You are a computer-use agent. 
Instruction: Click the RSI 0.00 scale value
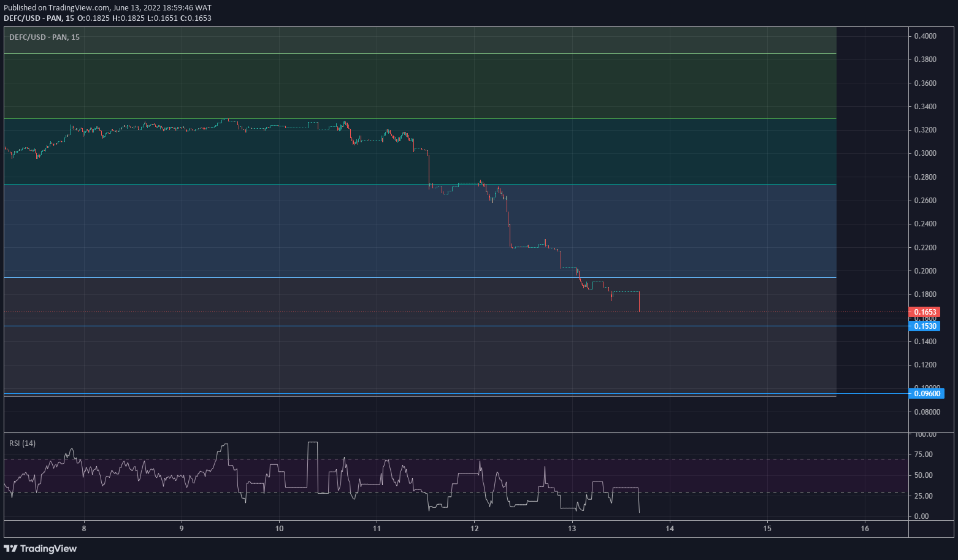click(921, 516)
